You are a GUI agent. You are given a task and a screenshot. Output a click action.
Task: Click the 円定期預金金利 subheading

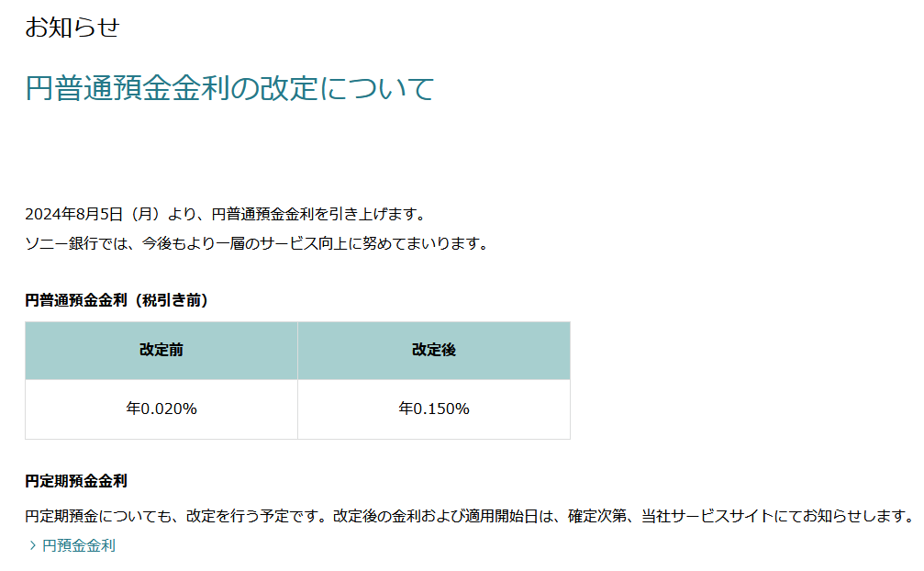click(x=75, y=480)
